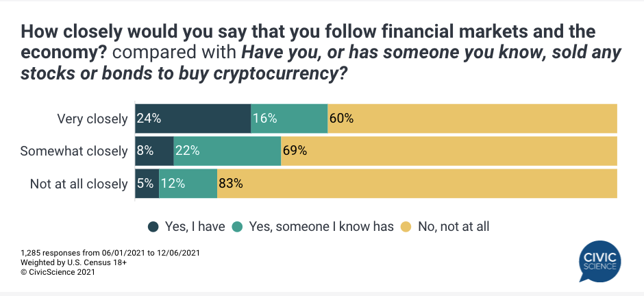Viewport: 644px width, 296px height.
Task: Click the 69% yellow bar for Somewhat closely
Action: click(449, 151)
